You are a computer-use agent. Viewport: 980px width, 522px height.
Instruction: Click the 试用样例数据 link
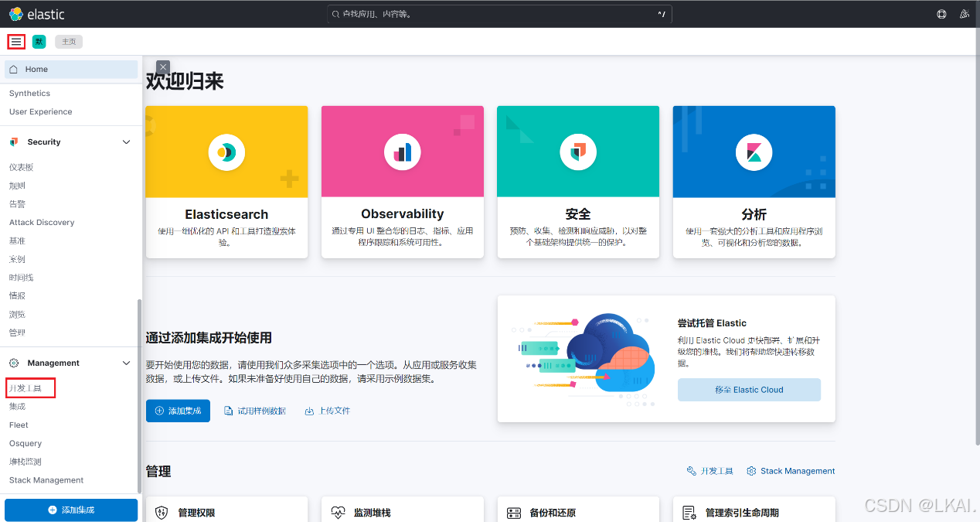click(255, 411)
